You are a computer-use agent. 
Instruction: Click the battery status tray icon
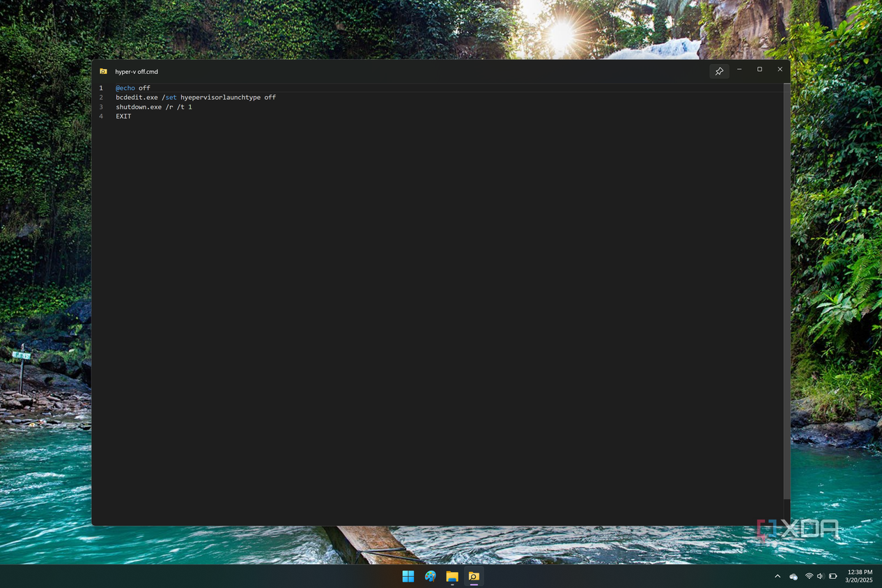[833, 576]
